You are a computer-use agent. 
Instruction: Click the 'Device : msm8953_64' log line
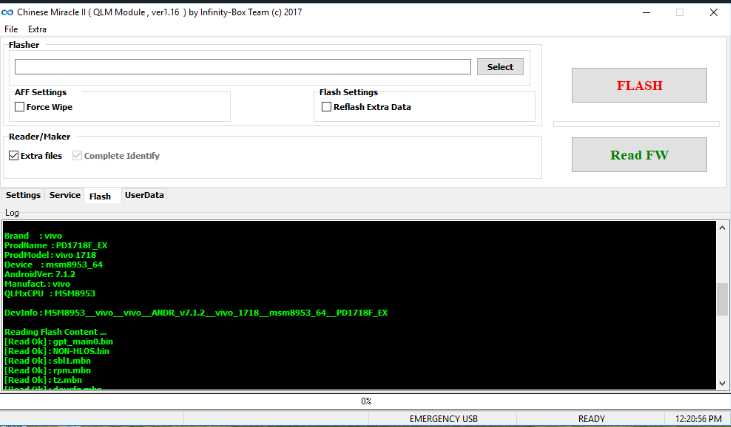[x=54, y=265]
